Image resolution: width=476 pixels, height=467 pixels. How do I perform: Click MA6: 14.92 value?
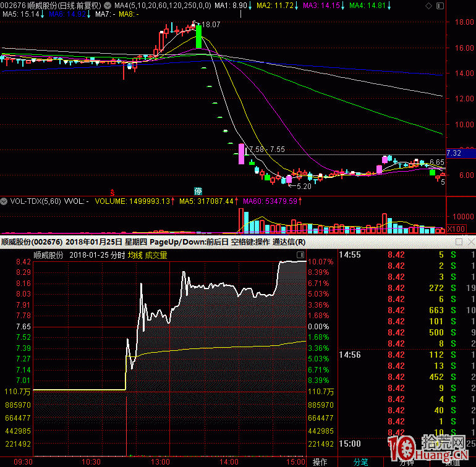[x=67, y=14]
